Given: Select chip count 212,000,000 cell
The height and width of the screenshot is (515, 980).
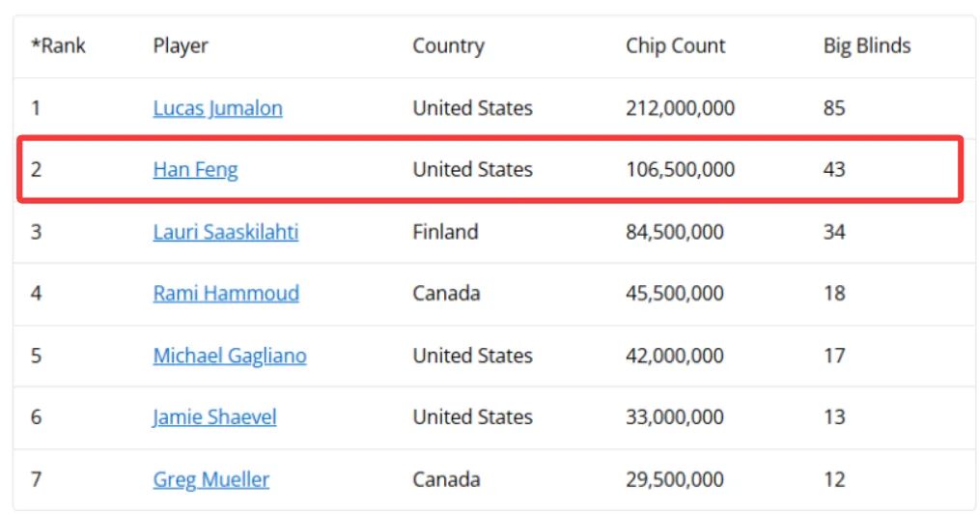Looking at the screenshot, I should tap(680, 108).
